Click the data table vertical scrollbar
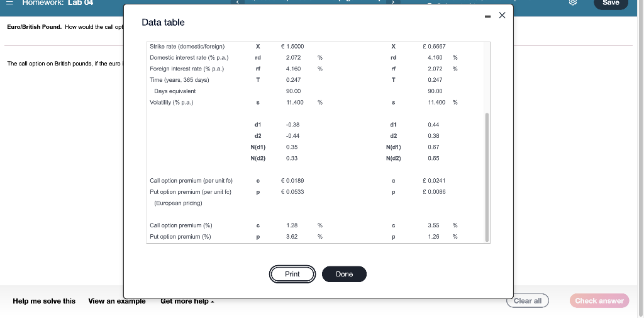The width and height of the screenshot is (644, 318). 487,177
